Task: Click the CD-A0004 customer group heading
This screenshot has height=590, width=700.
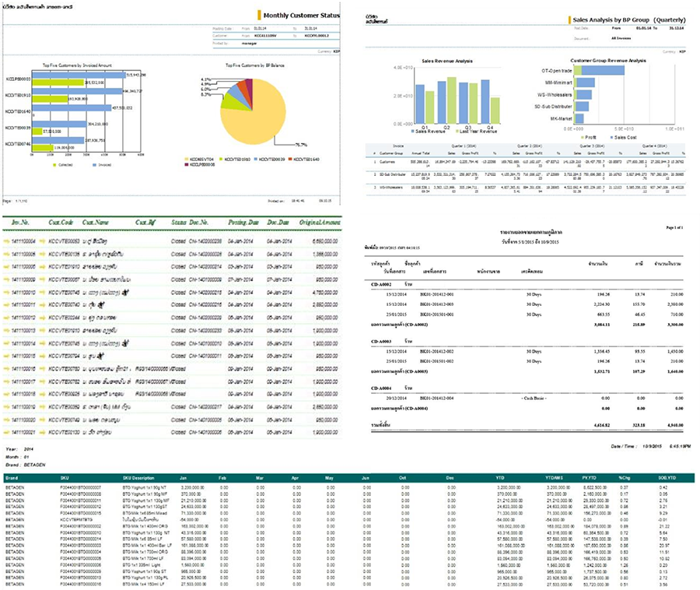Action: click(x=381, y=388)
